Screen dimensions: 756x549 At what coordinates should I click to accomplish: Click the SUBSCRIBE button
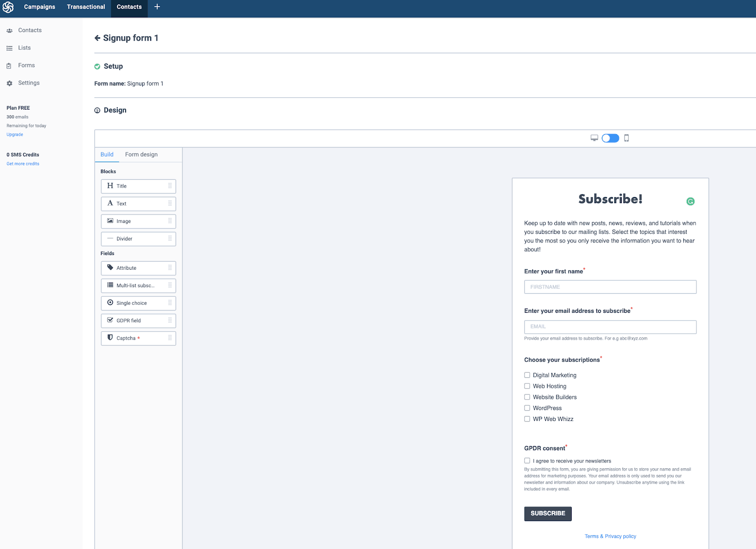click(x=548, y=514)
